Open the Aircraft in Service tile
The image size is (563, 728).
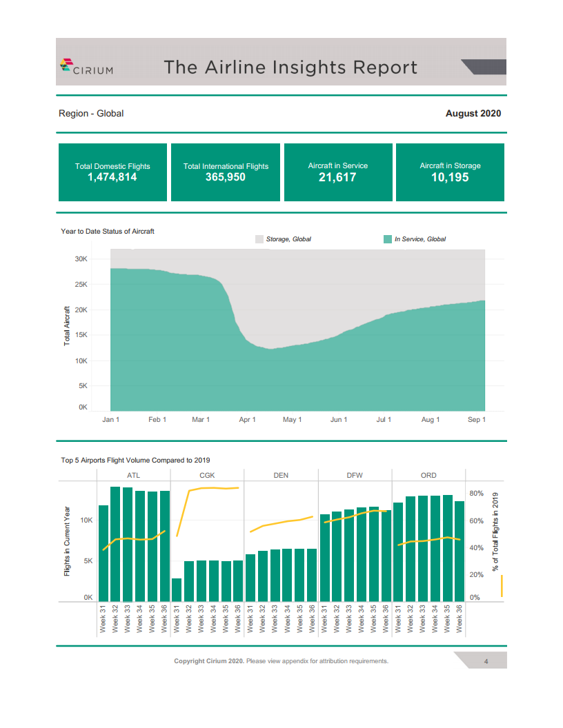(338, 172)
